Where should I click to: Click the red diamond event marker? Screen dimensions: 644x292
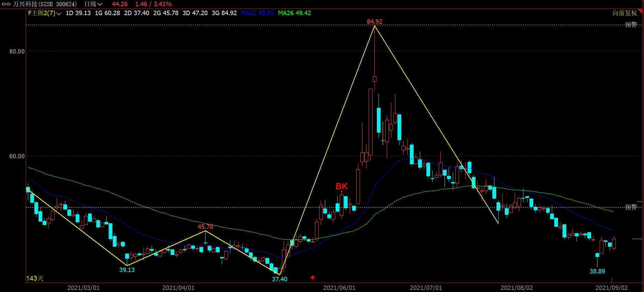[x=313, y=277]
